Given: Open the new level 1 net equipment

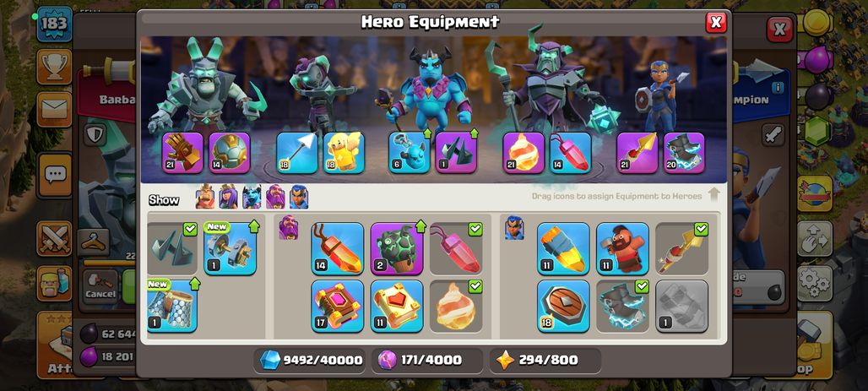Looking at the screenshot, I should 171,306.
